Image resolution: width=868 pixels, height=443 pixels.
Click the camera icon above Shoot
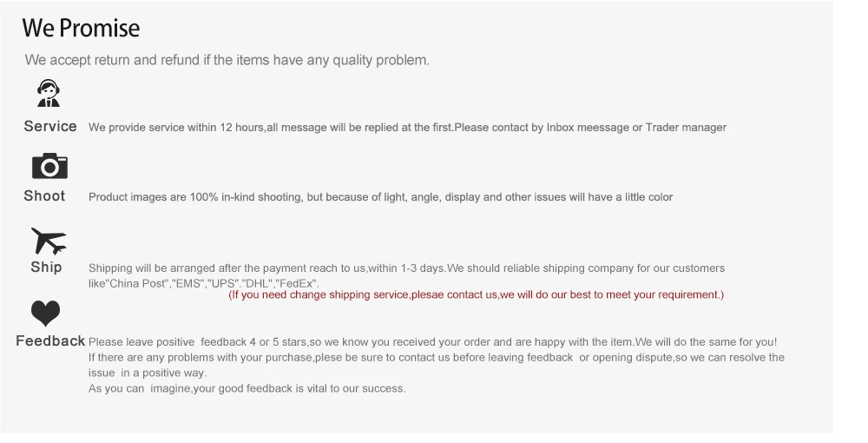click(x=49, y=166)
